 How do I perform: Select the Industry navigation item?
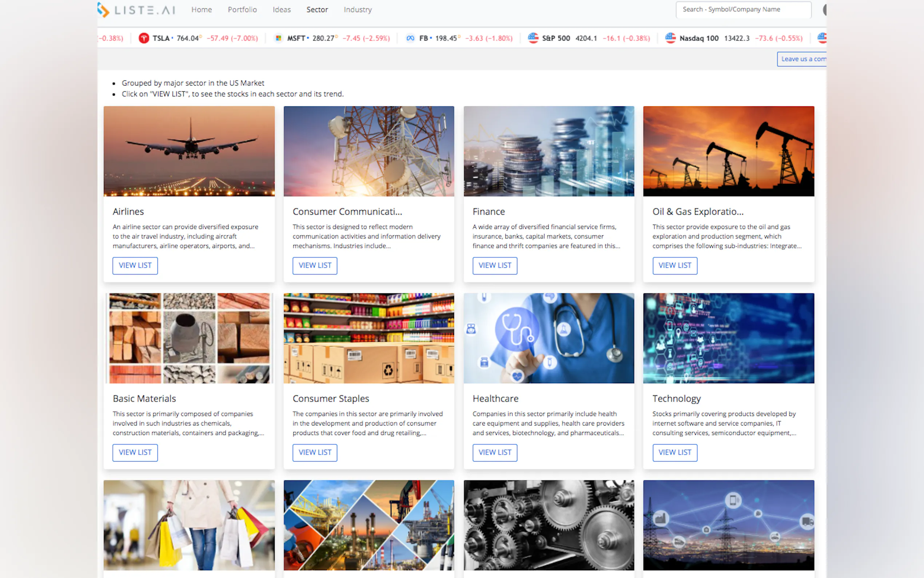[x=357, y=9]
